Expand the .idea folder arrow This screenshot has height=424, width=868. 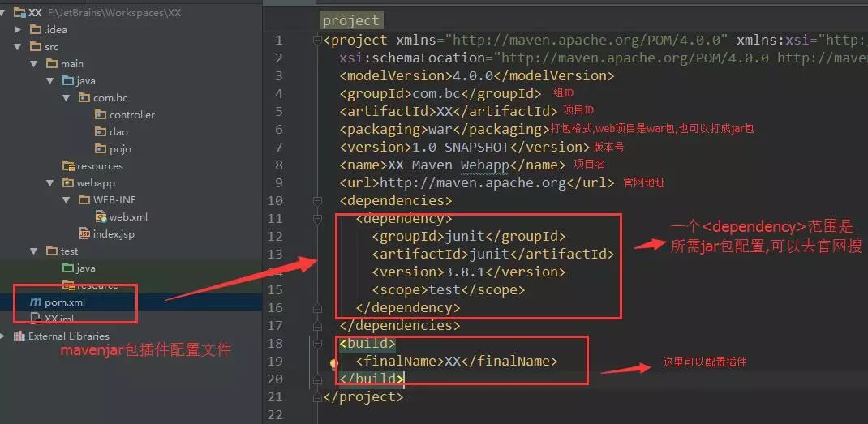pos(19,29)
